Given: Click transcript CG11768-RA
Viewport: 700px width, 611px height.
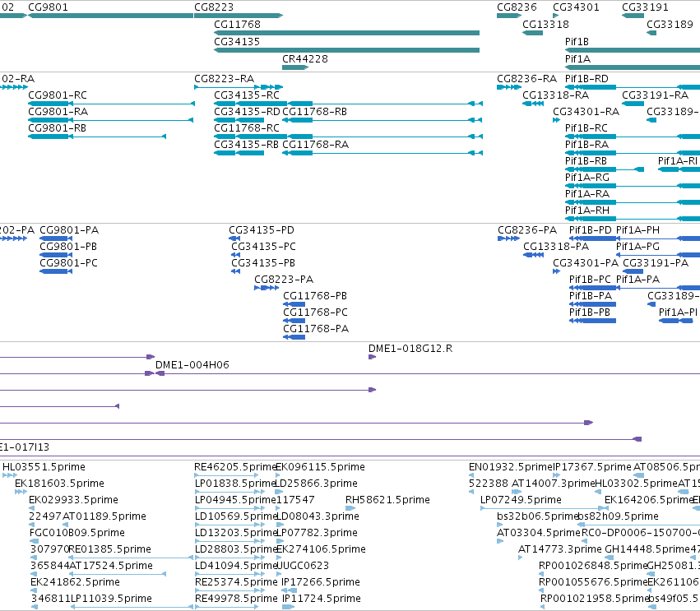Looking at the screenshot, I should click(x=316, y=145).
